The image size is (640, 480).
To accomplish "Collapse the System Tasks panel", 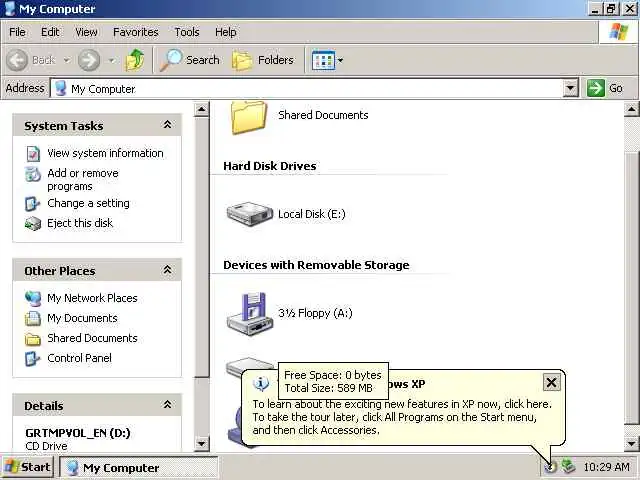I will 167,124.
